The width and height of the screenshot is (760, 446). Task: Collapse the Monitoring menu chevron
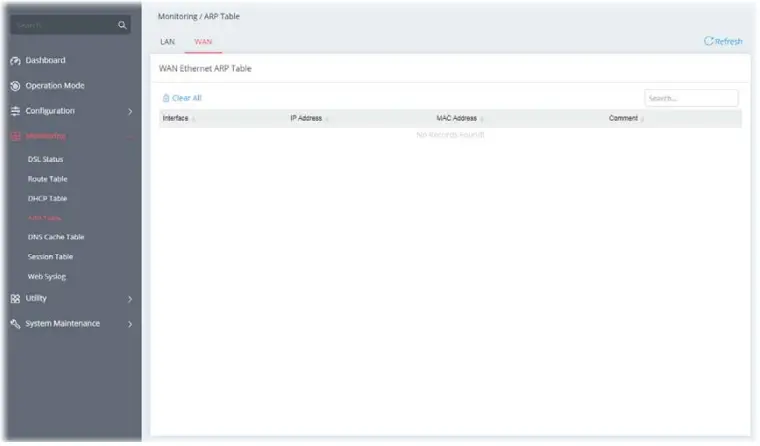tap(130, 137)
